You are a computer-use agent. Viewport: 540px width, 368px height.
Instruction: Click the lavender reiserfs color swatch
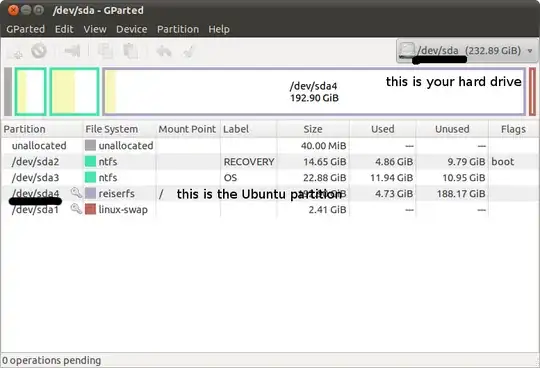90,193
